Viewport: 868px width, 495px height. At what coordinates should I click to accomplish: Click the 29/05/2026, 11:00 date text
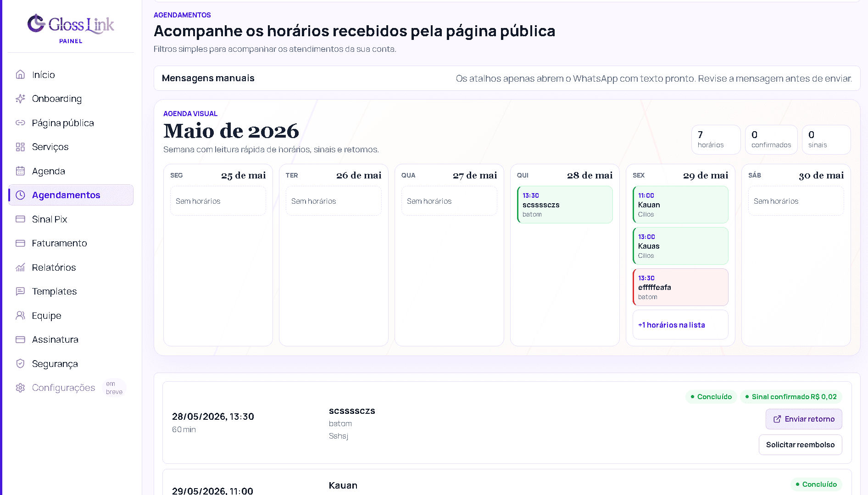(212, 490)
